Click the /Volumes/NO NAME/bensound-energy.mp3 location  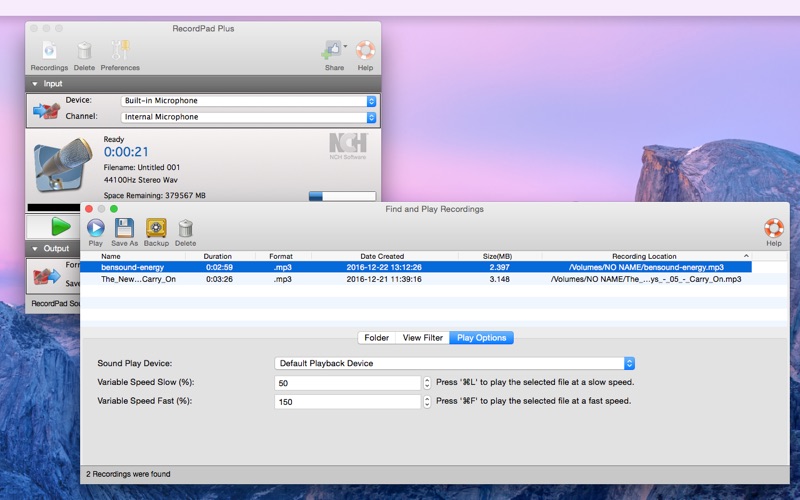click(x=646, y=267)
